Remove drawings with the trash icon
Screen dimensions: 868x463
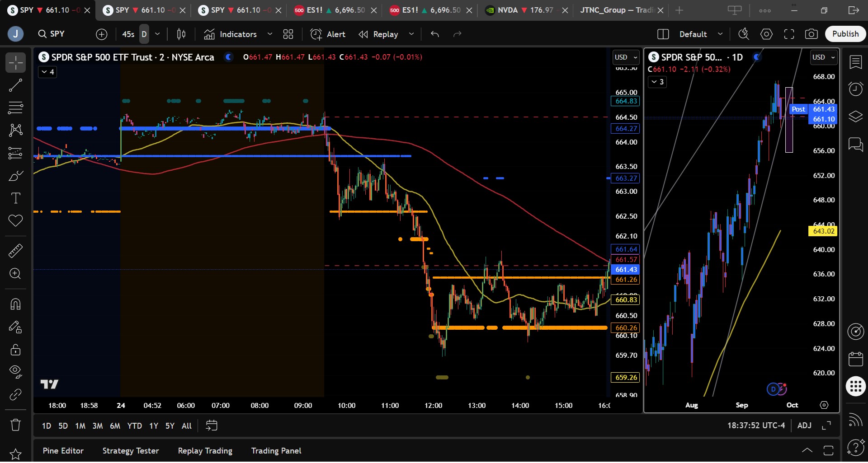coord(15,425)
